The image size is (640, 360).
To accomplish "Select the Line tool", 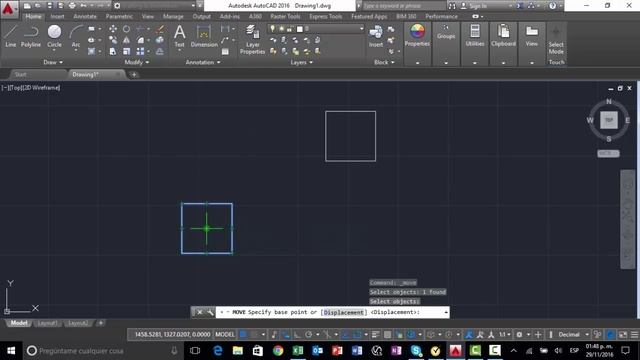I will [x=11, y=36].
